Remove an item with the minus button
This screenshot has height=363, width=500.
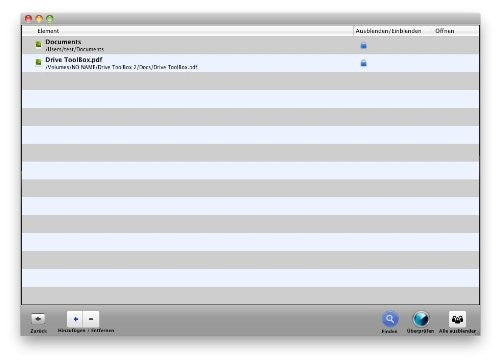91,319
